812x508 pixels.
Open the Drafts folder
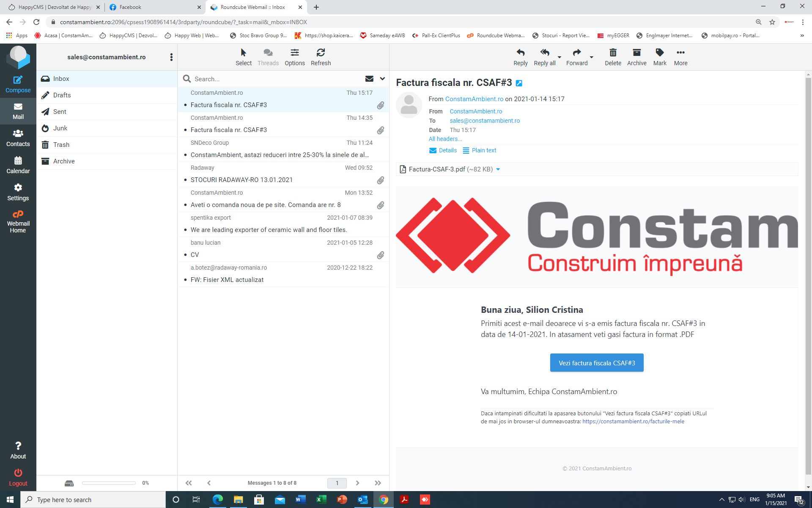[107, 95]
